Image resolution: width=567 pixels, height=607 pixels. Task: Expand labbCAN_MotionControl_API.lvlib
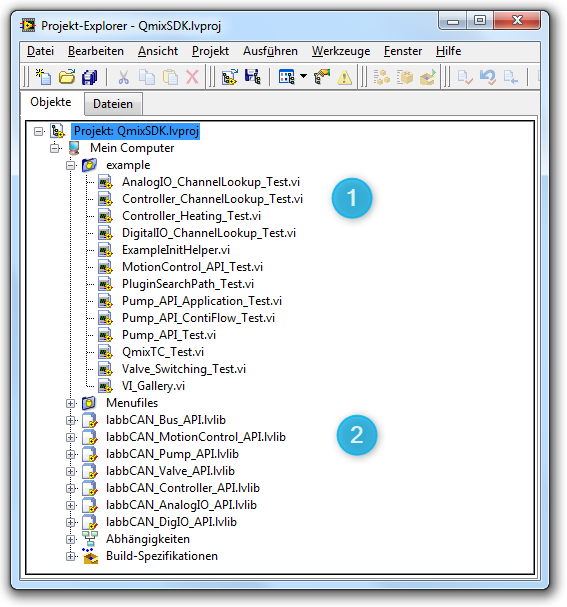point(70,437)
